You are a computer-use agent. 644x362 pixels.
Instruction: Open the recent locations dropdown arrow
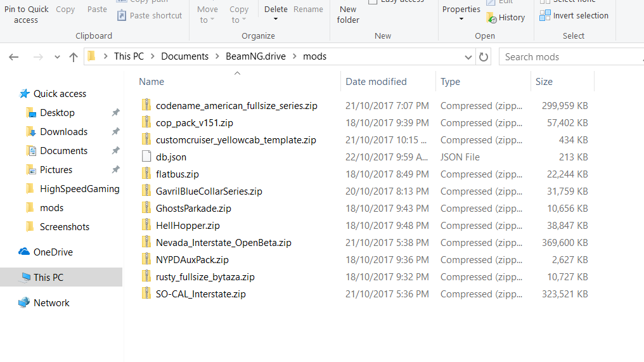point(57,57)
